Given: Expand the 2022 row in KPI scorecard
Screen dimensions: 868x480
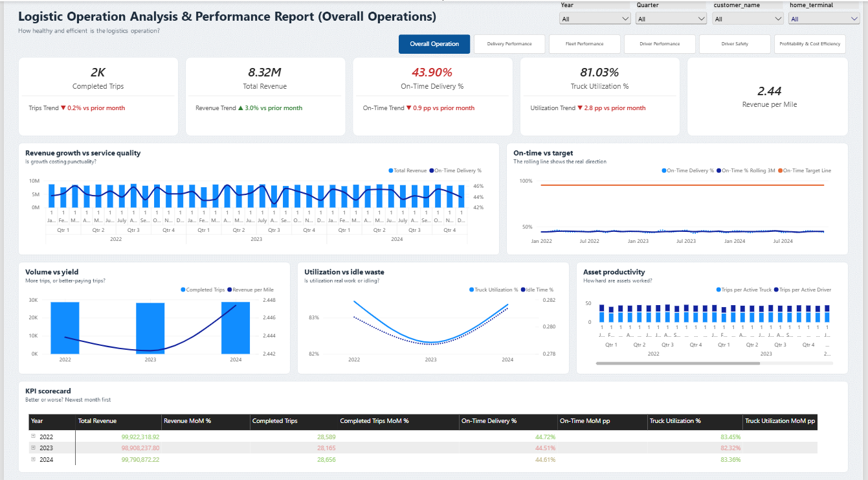Looking at the screenshot, I should pos(34,437).
